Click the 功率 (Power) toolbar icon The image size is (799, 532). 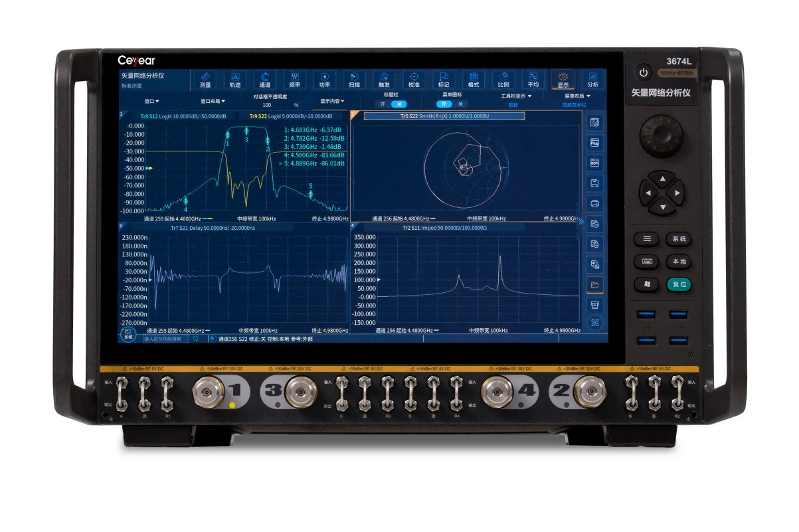coord(324,80)
